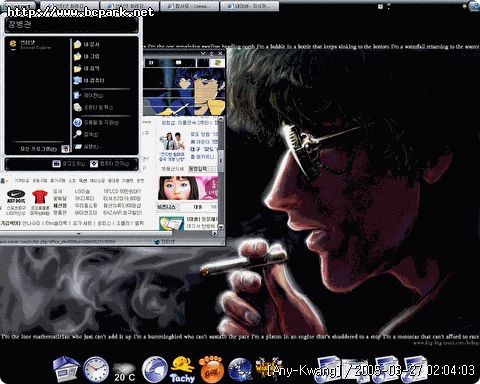Image resolution: width=480 pixels, height=384 pixels.
Task: Click the anime character image in widget window
Action: click(x=184, y=91)
